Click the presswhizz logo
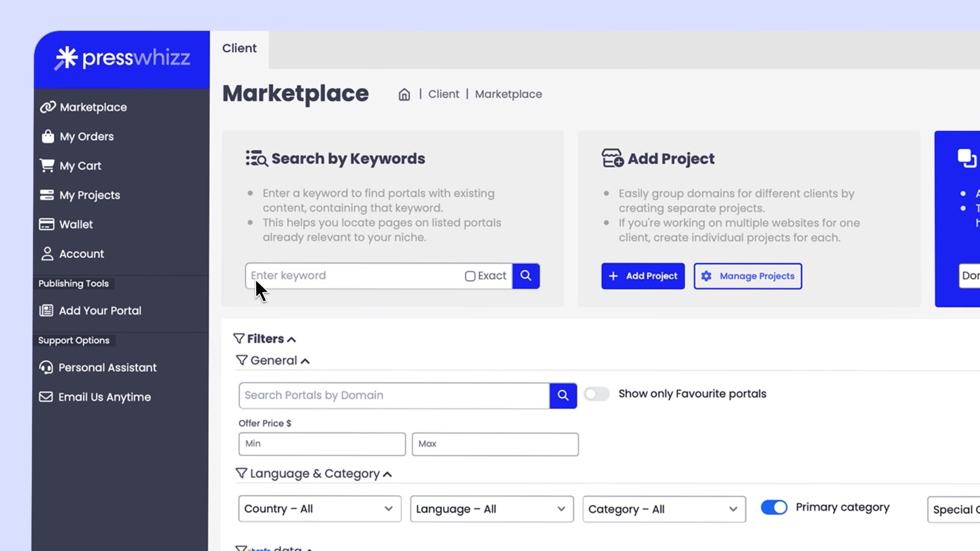 122,58
